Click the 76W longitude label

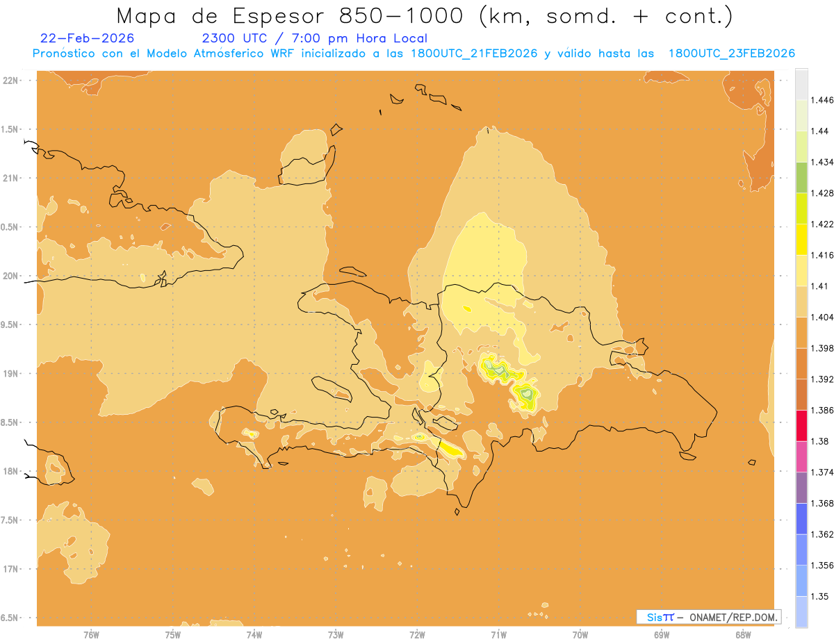click(x=91, y=634)
